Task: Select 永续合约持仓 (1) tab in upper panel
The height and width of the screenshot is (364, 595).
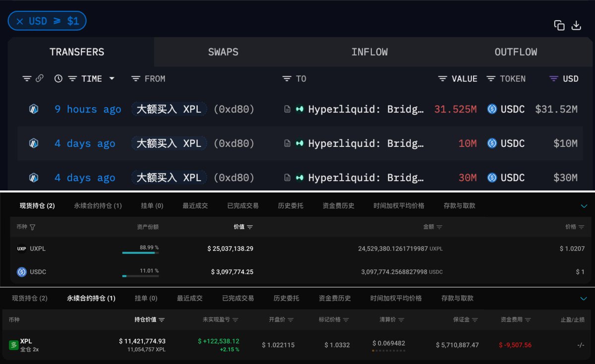Action: pyautogui.click(x=98, y=206)
